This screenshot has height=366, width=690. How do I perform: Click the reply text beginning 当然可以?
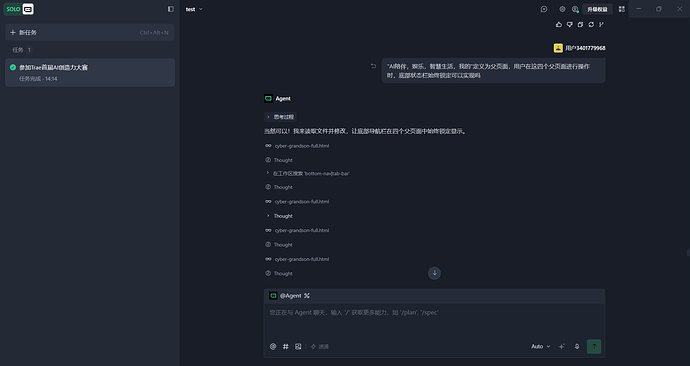pos(365,131)
